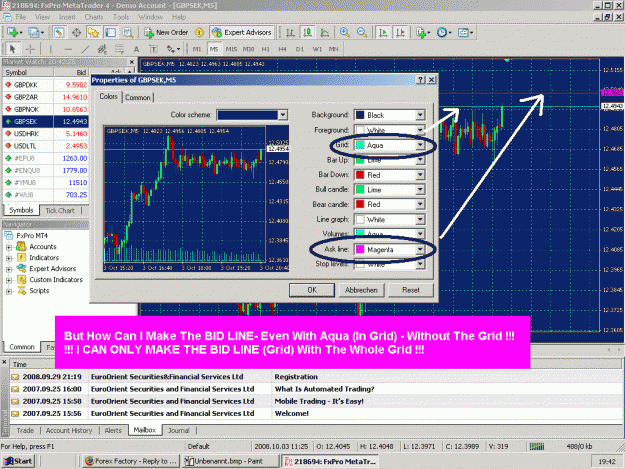Switch to the Tick Chart tab

coord(60,210)
